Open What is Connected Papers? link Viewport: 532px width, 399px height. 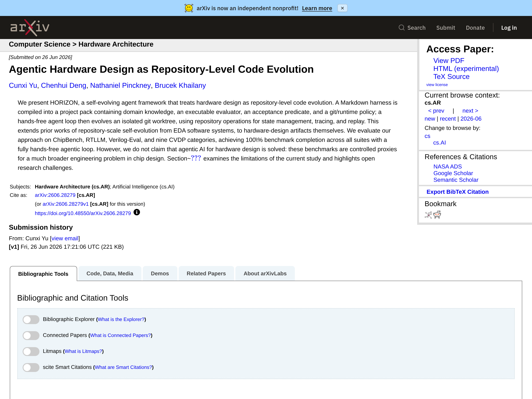point(121,335)
